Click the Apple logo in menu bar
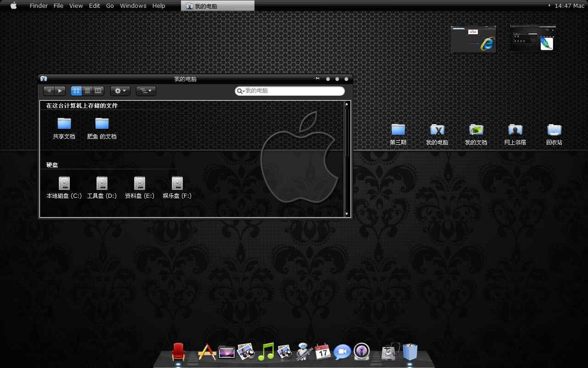This screenshot has height=368, width=588. pyautogui.click(x=13, y=6)
